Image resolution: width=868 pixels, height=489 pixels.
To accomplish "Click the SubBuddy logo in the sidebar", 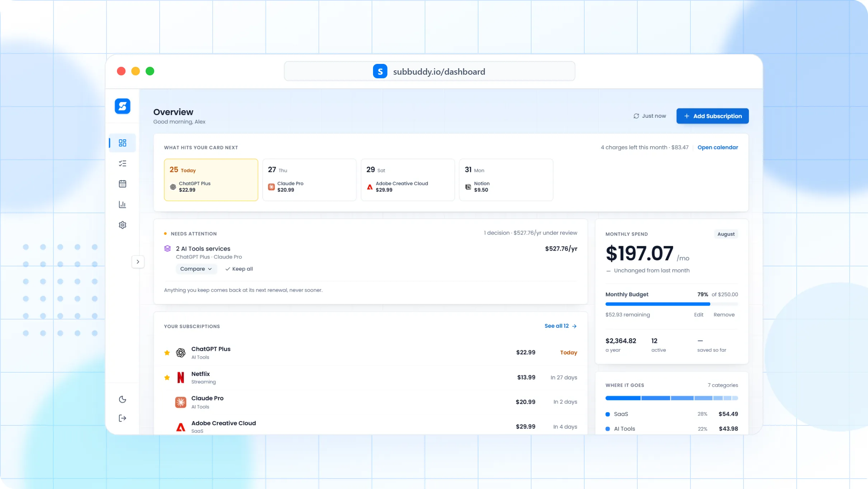I will [x=122, y=106].
